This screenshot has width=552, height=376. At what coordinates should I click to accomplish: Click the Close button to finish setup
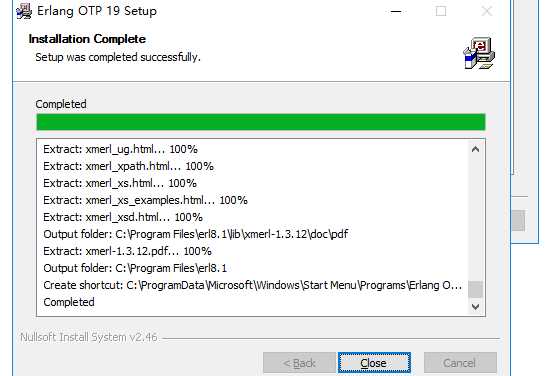pyautogui.click(x=374, y=363)
